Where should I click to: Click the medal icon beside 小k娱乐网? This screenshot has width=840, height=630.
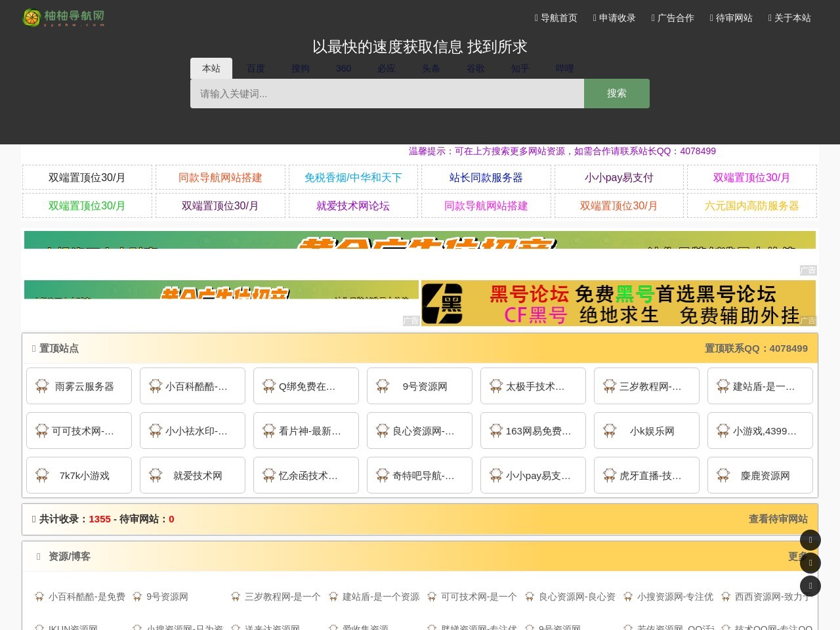610,430
